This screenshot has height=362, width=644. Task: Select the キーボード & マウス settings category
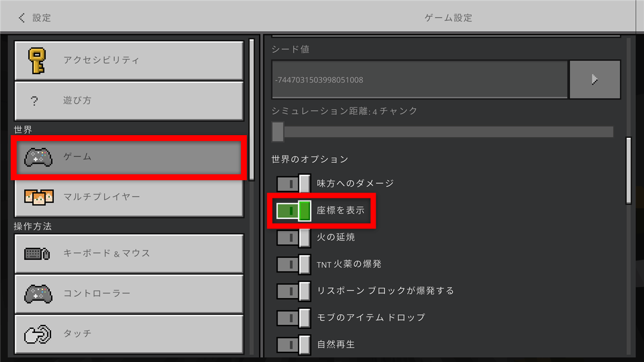click(129, 253)
